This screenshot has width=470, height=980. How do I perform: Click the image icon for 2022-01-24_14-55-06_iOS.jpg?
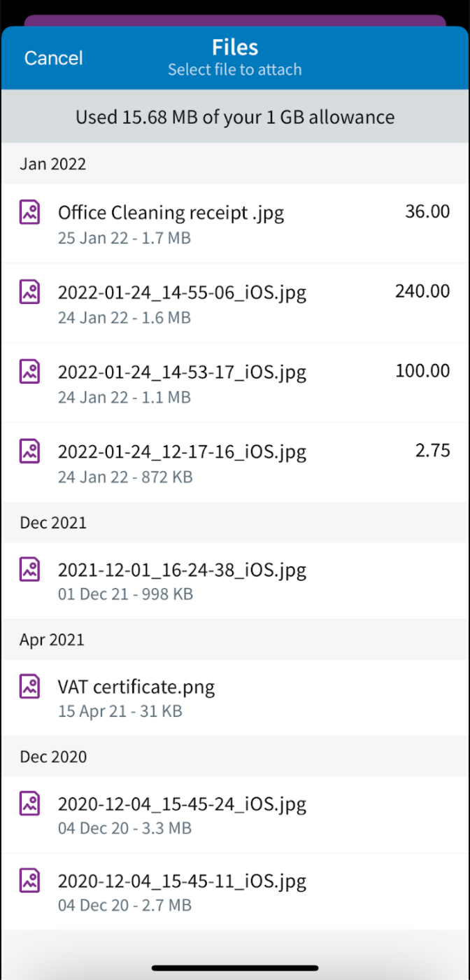pos(29,290)
